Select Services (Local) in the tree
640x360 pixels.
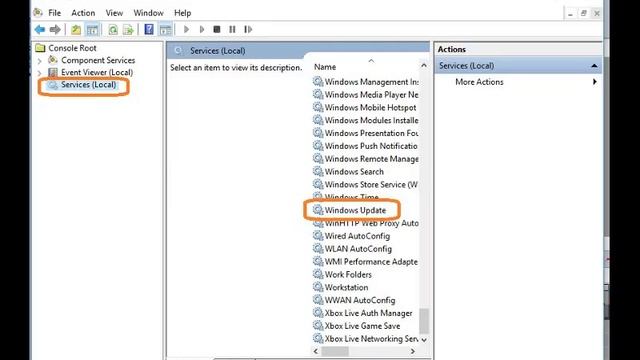tap(88, 85)
